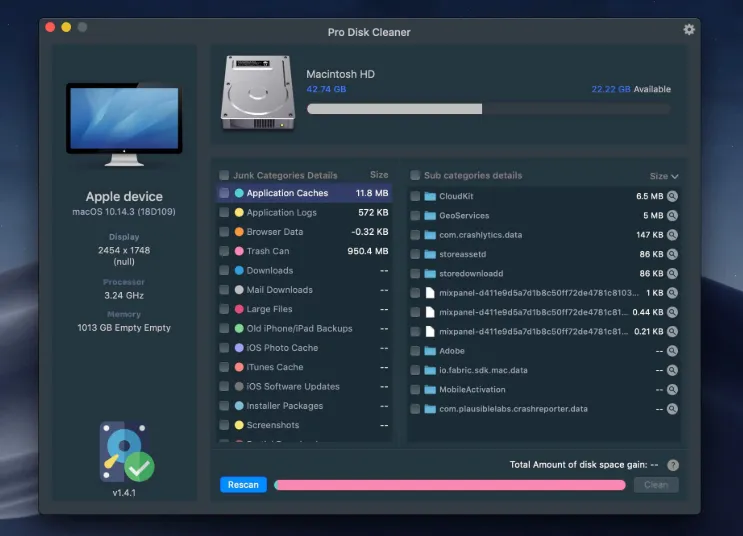Viewport: 743px width, 536px height.
Task: Select the Downloads junk category
Action: (x=304, y=271)
